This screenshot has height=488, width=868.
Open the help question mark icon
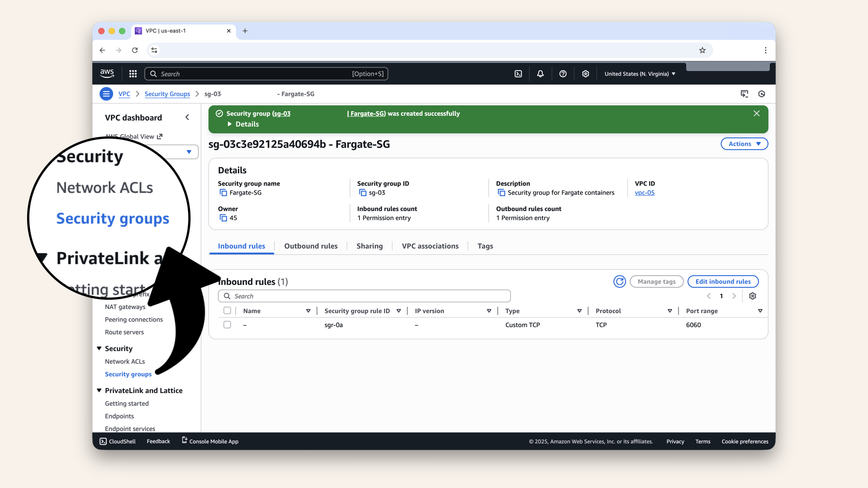click(x=563, y=74)
